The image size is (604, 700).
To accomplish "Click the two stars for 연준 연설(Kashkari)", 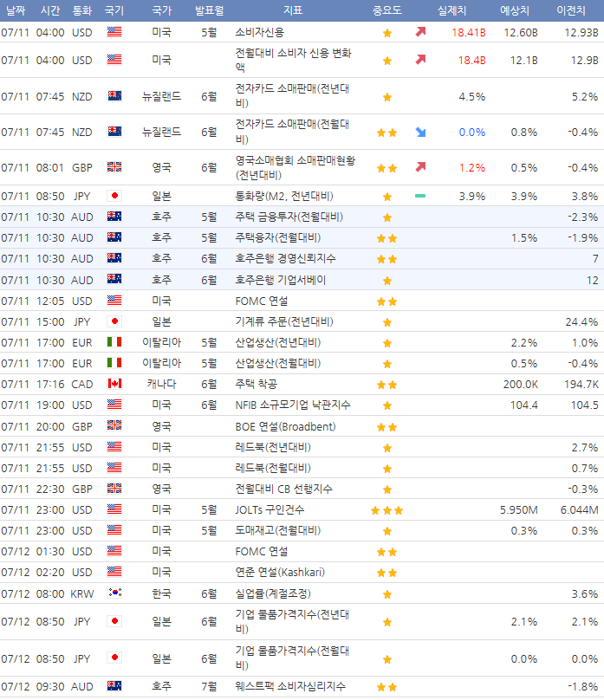I will click(x=387, y=573).
